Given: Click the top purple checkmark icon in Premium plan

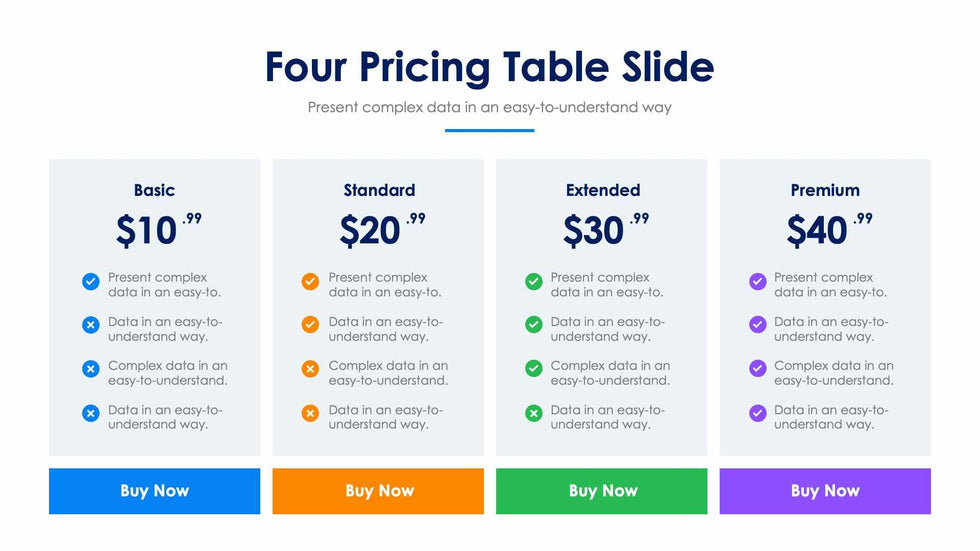Looking at the screenshot, I should pyautogui.click(x=758, y=282).
